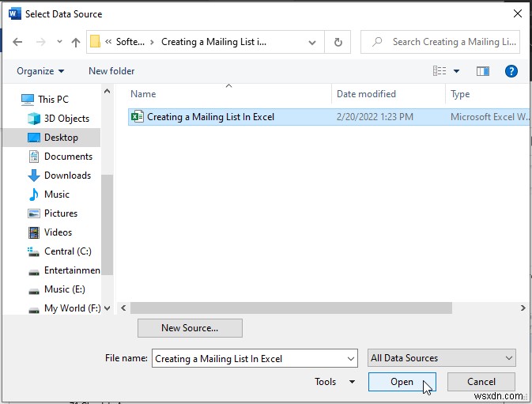Screen dimensions: 532x404
Task: Click the Softe... breadcrumb in address bar
Action: tap(130, 42)
